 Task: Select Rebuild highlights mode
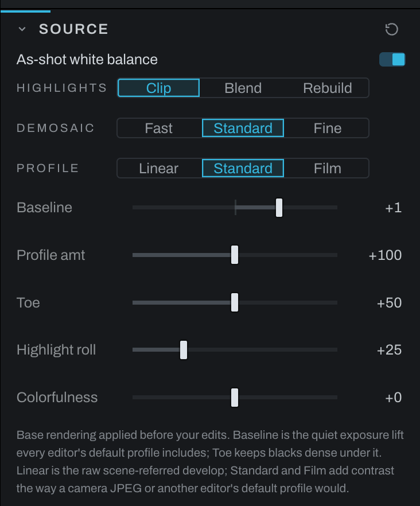pos(328,88)
